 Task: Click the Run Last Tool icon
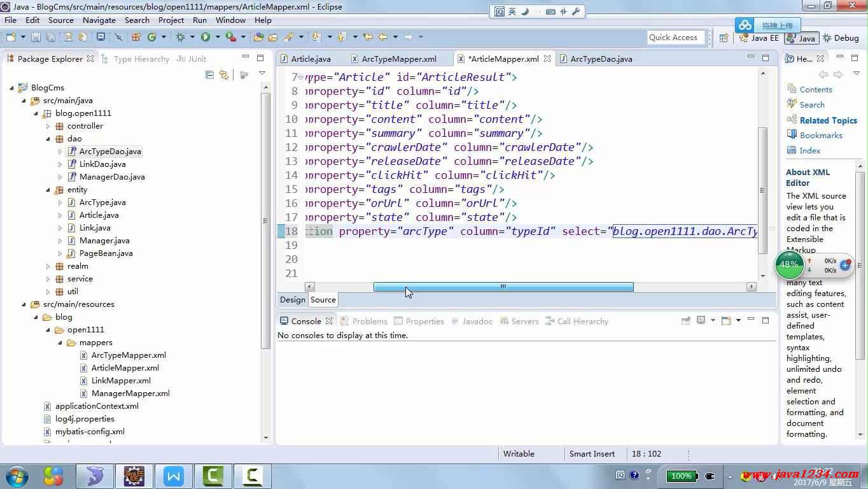231,38
